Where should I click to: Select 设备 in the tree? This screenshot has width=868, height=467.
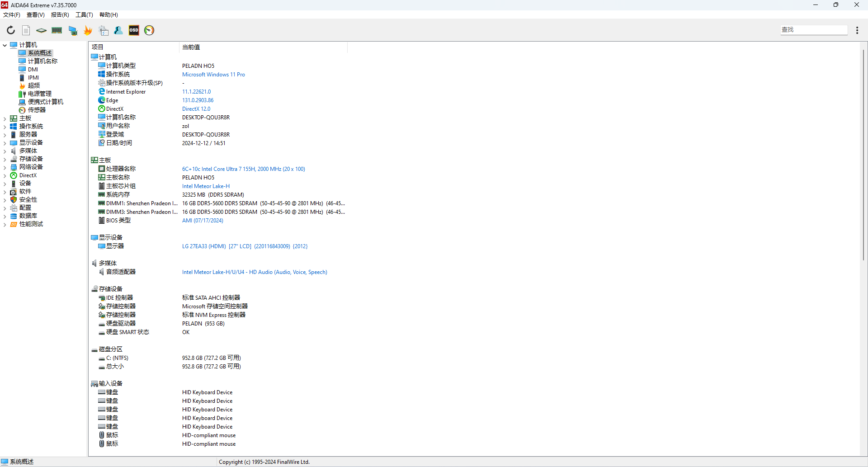point(25,184)
